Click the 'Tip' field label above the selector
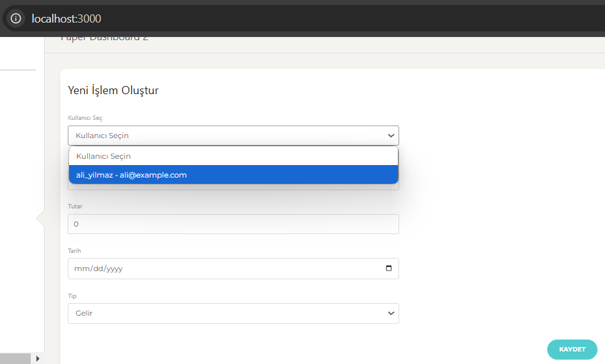Image resolution: width=605 pixels, height=364 pixels. coord(72,296)
